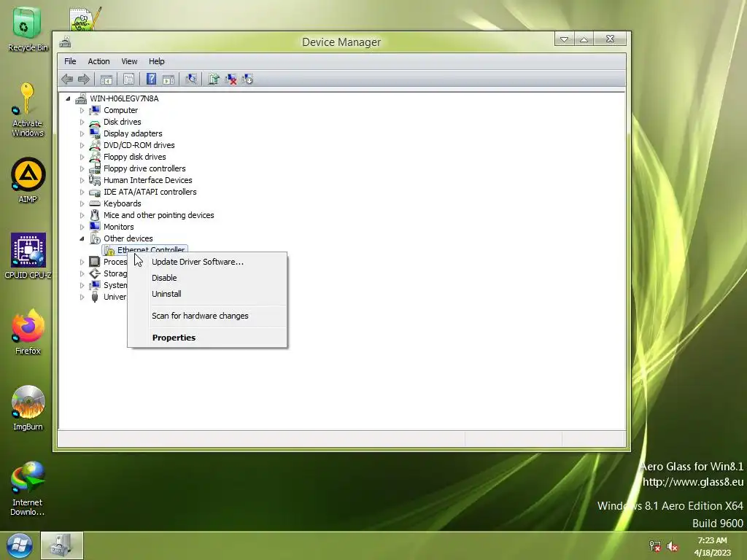Select the 'WIN-H06LEGV7N8A' root label
Image resolution: width=747 pixels, height=560 pixels.
pos(124,98)
